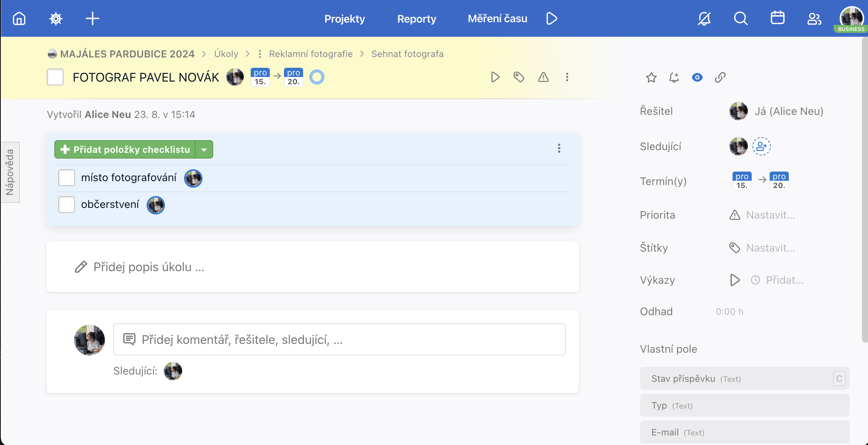The height and width of the screenshot is (445, 868).
Task: Edit the task title FOTOGRAF PAVEL NOVÁK
Action: click(x=146, y=77)
